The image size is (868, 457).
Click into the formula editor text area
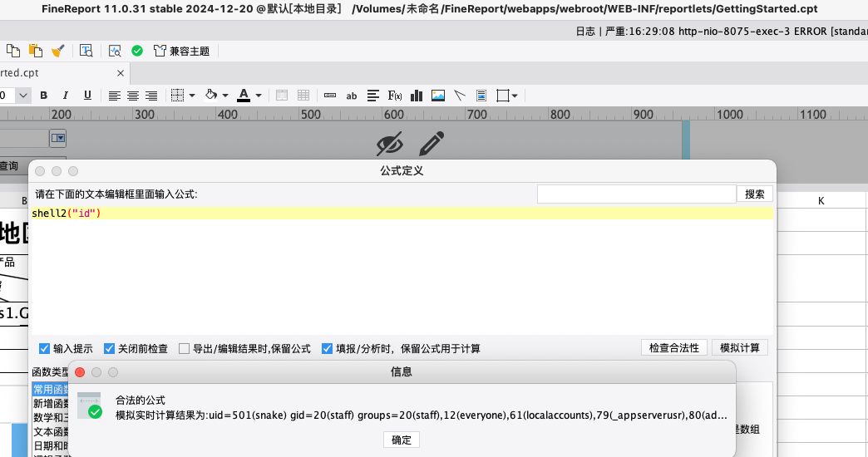402,271
